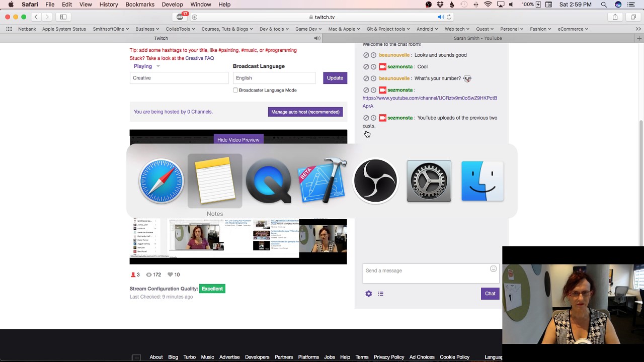Open Spotlight search in menu bar
This screenshot has width=644, height=362.
pyautogui.click(x=604, y=5)
